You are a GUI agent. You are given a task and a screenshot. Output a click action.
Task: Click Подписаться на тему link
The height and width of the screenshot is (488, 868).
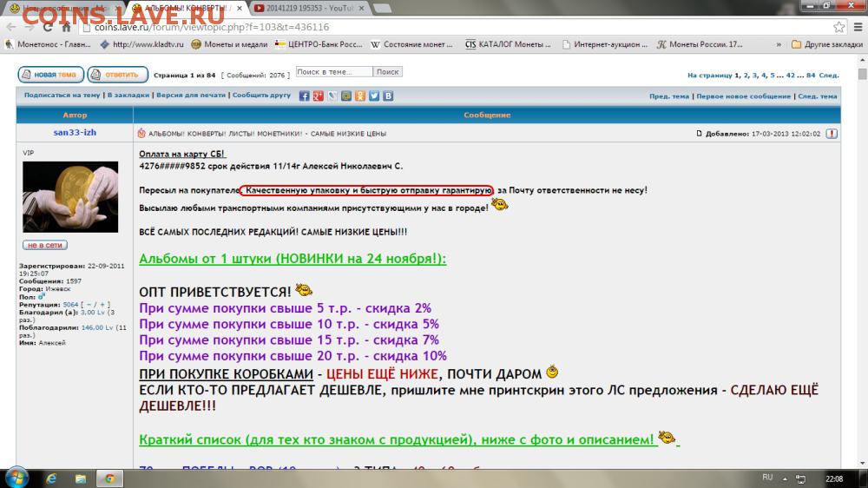tap(62, 96)
